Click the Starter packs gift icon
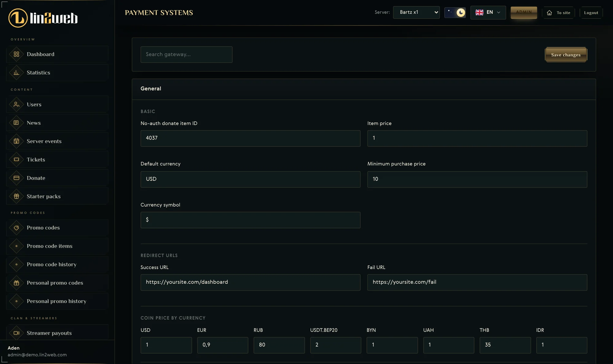 pyautogui.click(x=17, y=196)
